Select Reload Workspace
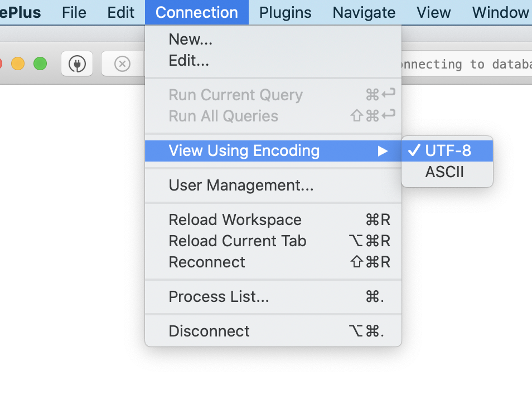Image resolution: width=532 pixels, height=410 pixels. (x=235, y=219)
